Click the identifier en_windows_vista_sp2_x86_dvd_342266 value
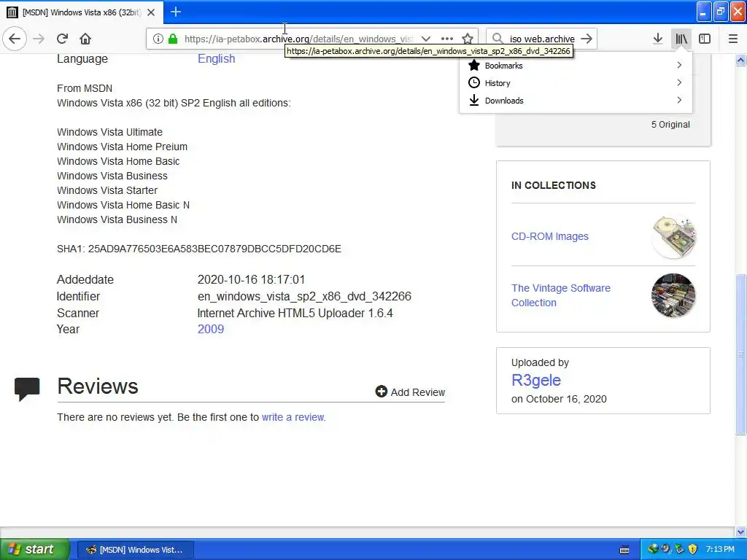Screen dimensions: 747x560 304,296
